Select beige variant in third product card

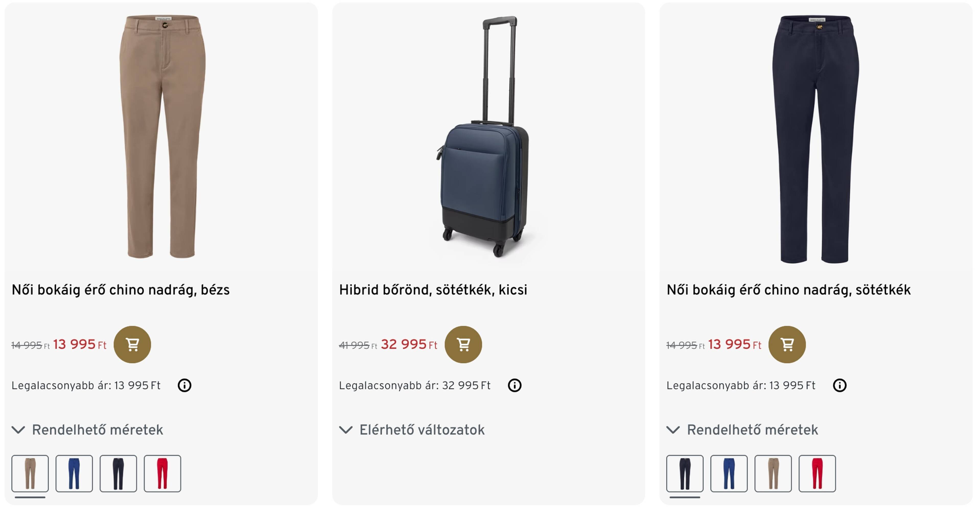coord(773,473)
